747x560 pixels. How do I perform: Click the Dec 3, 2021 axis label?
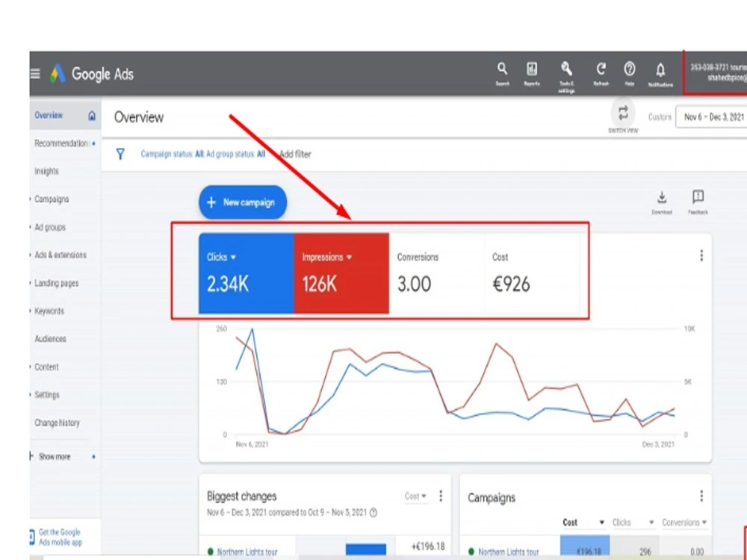[658, 444]
